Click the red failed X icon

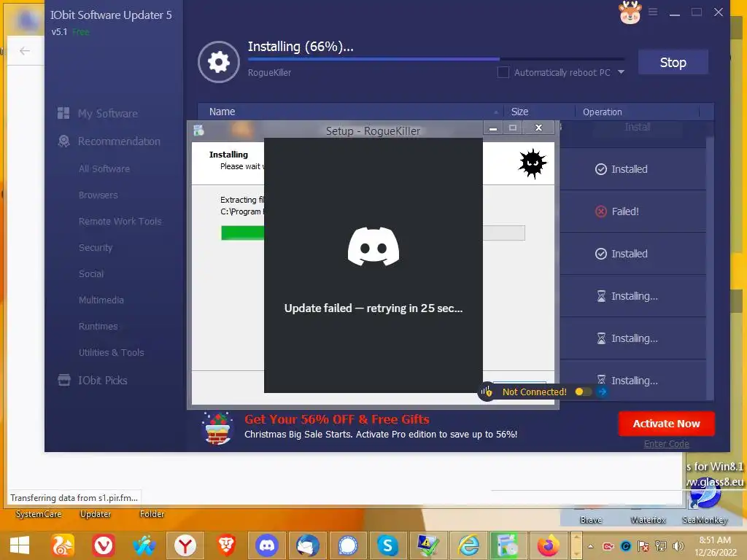601,211
